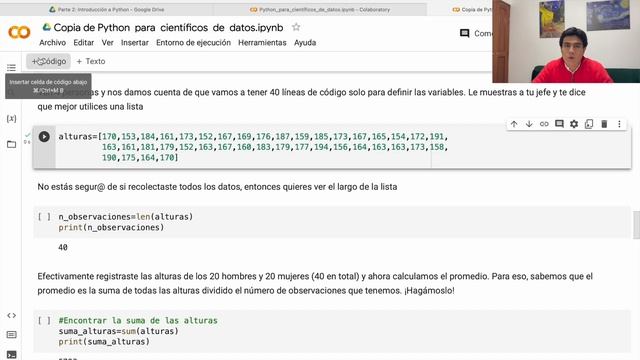Open cell editor settings gear
Viewport: 640px width, 360px height.
pyautogui.click(x=574, y=124)
